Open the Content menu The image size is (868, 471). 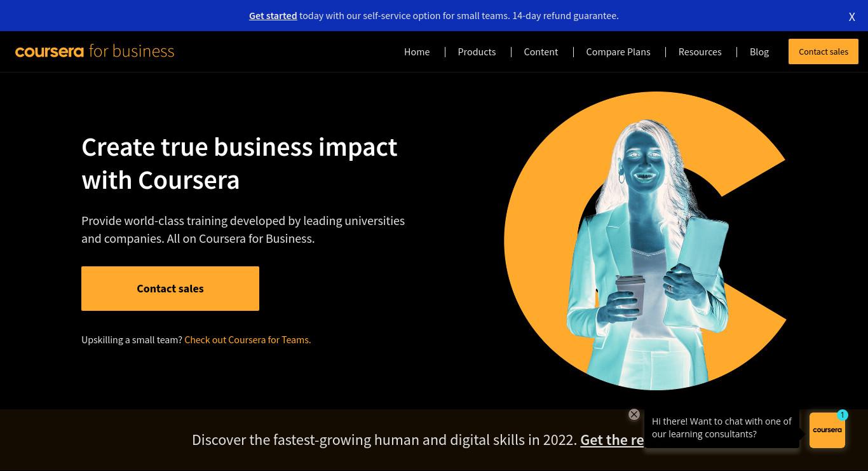pos(541,51)
